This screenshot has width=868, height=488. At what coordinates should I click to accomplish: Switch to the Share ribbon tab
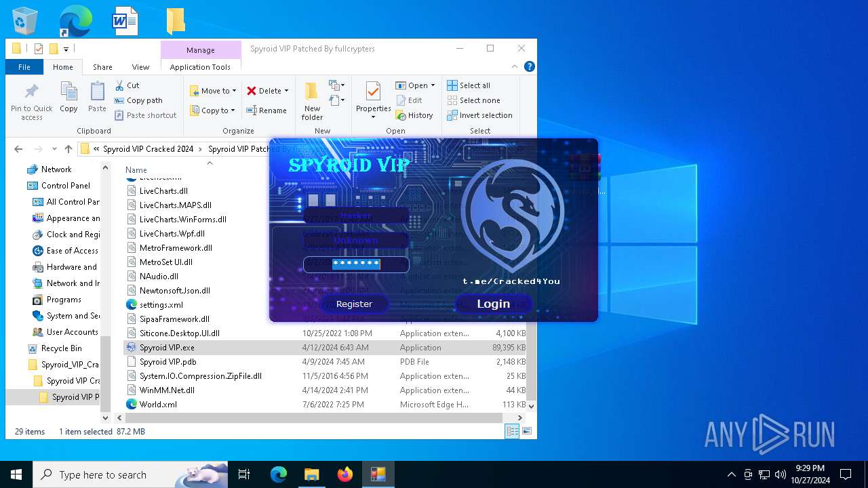[102, 67]
